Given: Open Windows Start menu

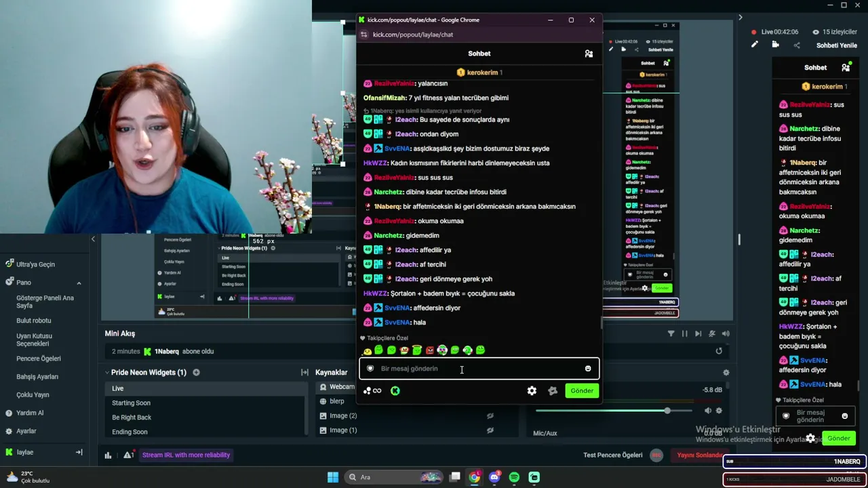Looking at the screenshot, I should coord(333,477).
